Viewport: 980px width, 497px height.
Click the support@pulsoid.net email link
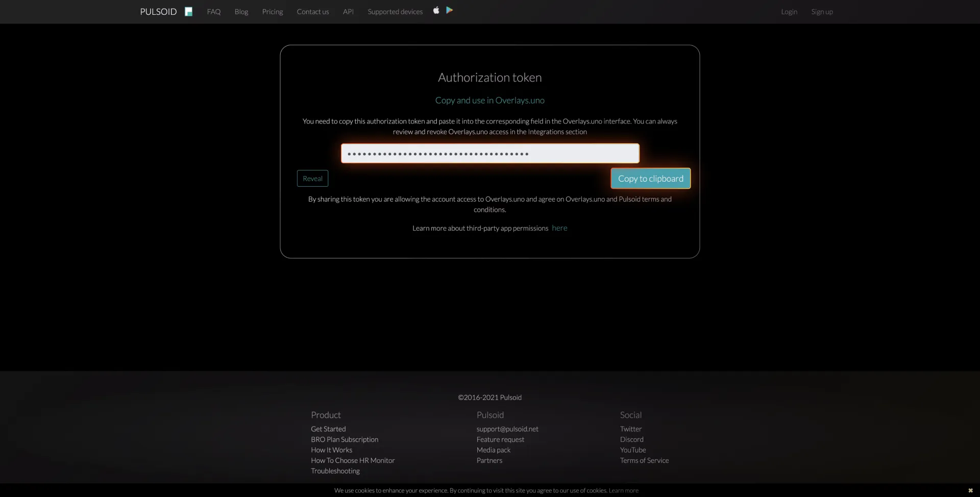tap(507, 429)
